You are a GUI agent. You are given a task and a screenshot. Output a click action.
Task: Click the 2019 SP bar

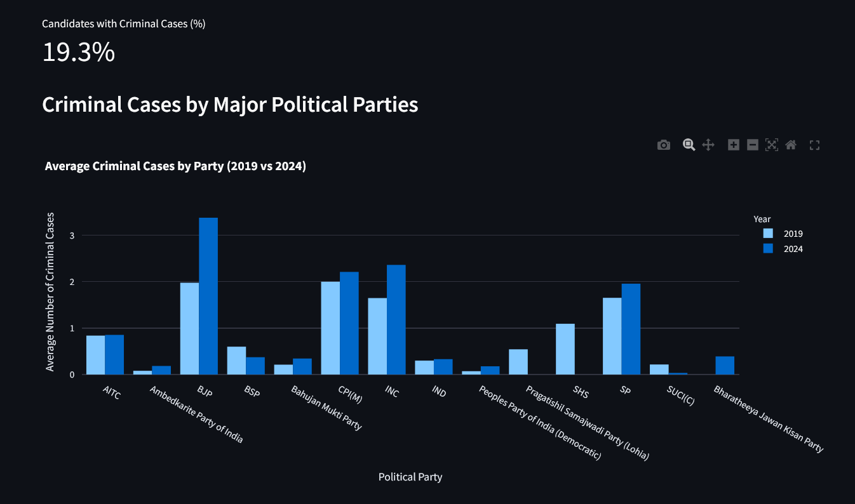pos(612,336)
